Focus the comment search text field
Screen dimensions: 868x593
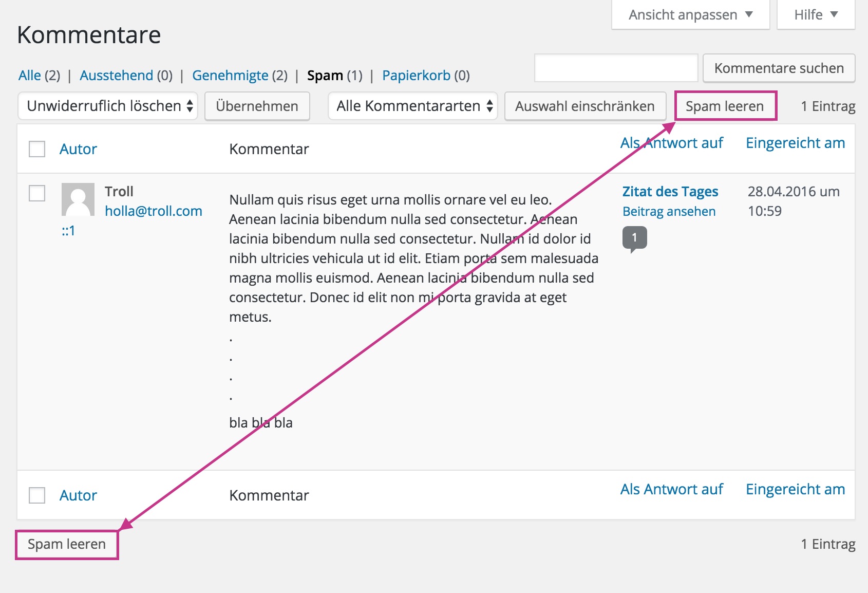(x=616, y=68)
